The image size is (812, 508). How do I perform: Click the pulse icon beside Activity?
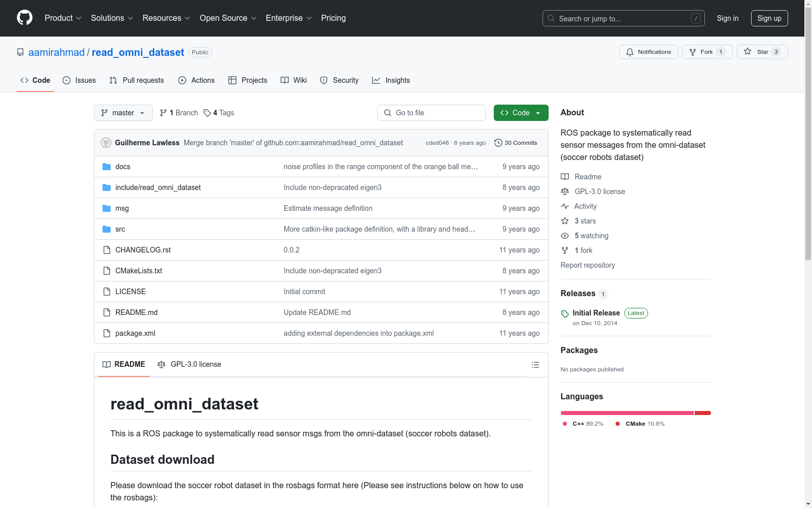565,206
